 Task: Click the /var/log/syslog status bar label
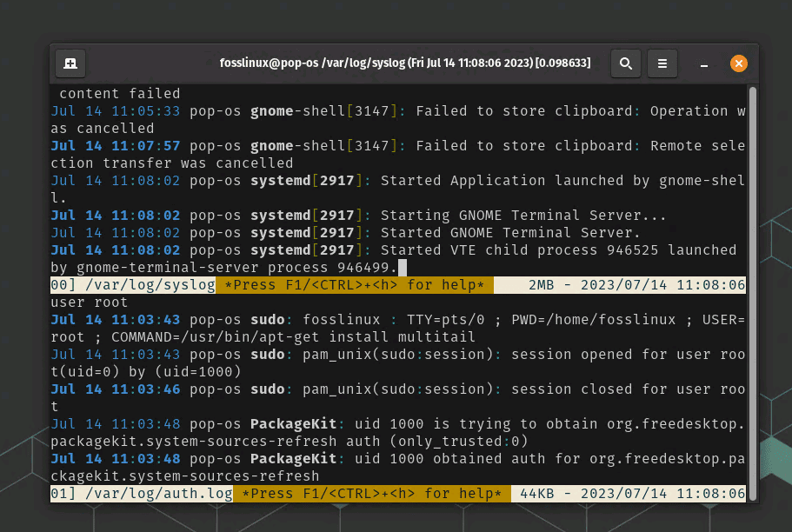150,285
